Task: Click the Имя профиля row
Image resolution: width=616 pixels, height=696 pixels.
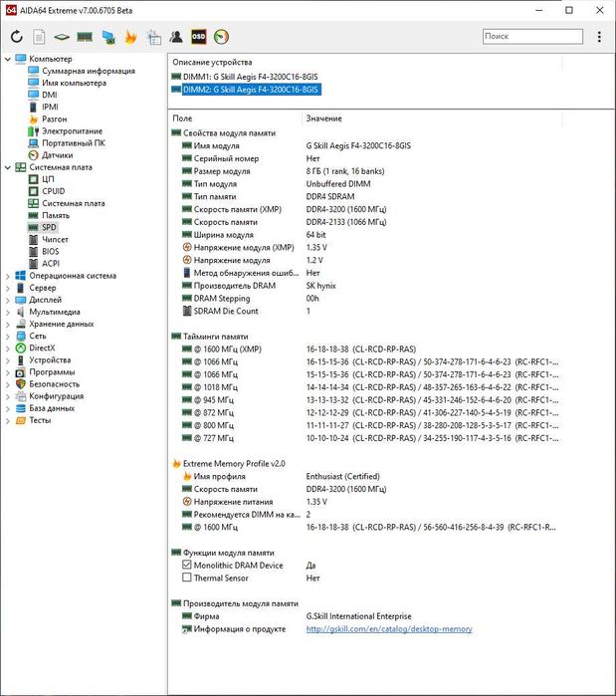Action: click(365, 476)
